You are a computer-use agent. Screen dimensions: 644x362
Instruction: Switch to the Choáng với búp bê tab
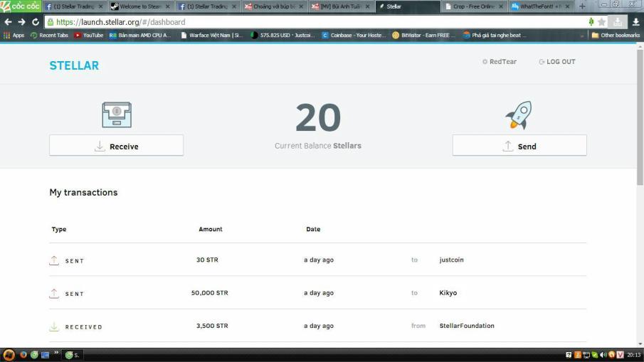274,6
